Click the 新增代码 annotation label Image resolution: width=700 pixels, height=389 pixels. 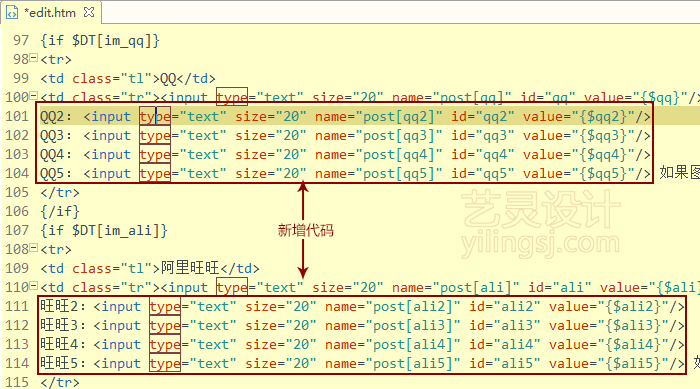coord(305,230)
